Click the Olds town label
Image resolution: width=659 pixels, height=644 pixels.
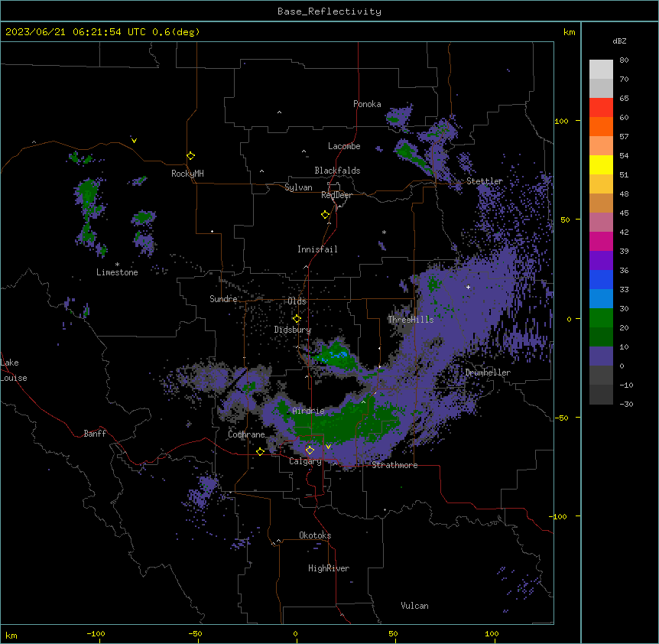297,301
